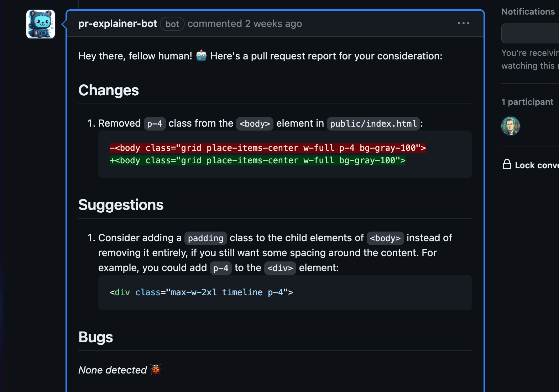The height and width of the screenshot is (392, 559).
Task: Click the added body class diff line
Action: [257, 160]
